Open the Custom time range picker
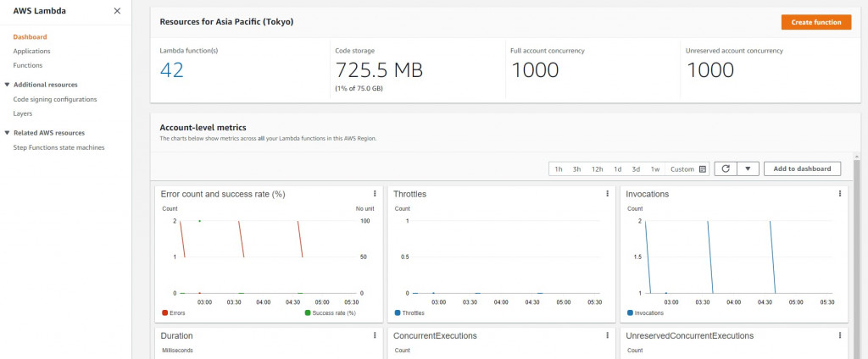The width and height of the screenshot is (868, 359). 687,169
